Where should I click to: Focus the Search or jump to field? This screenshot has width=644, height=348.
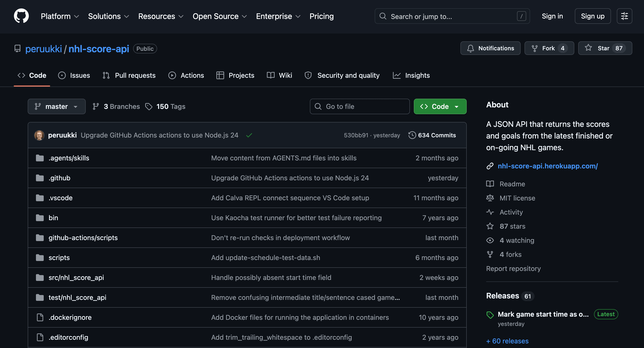452,16
